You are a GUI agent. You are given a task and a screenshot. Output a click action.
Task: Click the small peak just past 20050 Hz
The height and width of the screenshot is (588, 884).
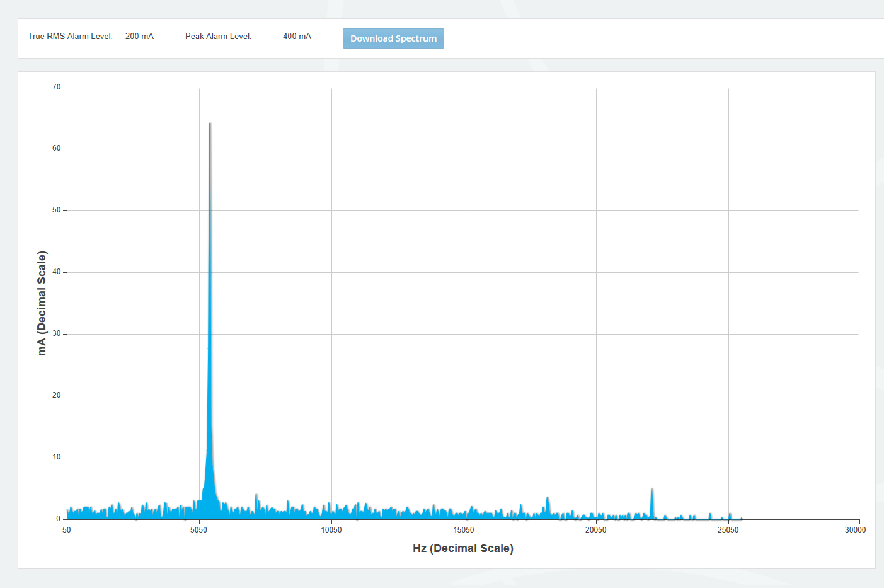click(x=652, y=490)
